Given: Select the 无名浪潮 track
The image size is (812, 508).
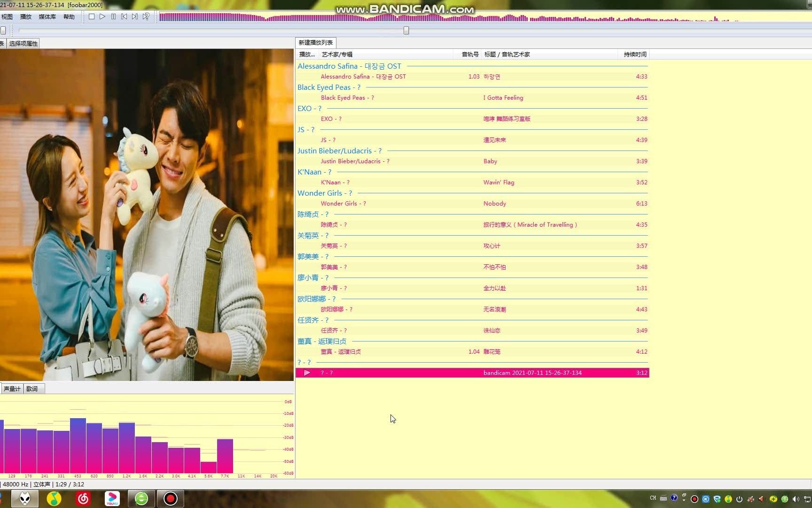Looking at the screenshot, I should 472,310.
